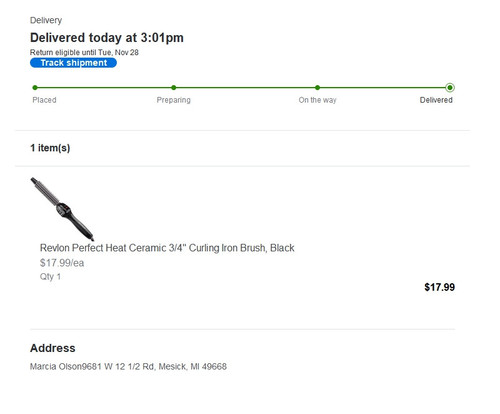Click the Marcia Olson delivery address line

click(128, 367)
